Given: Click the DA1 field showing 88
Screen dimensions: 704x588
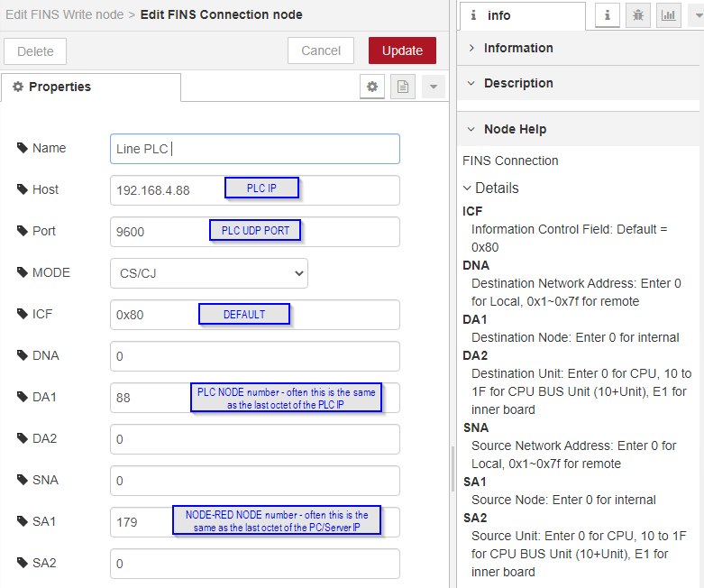Looking at the screenshot, I should tap(254, 398).
